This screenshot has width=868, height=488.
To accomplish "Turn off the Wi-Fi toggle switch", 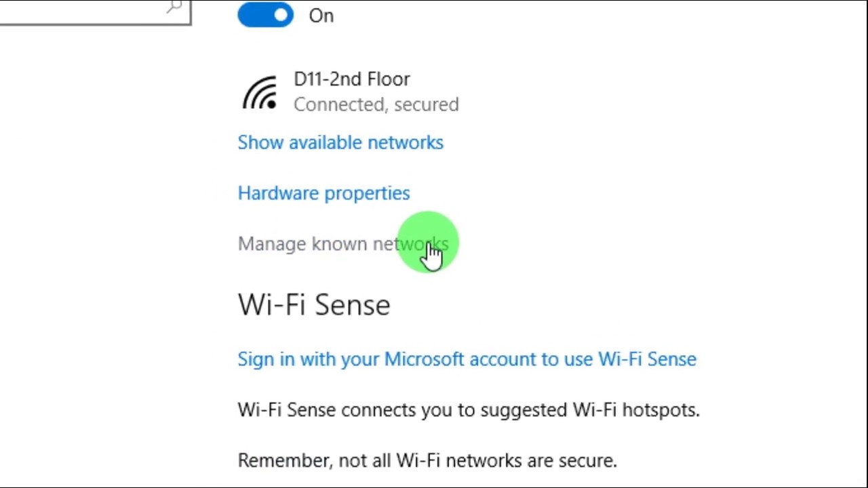I will (x=265, y=15).
